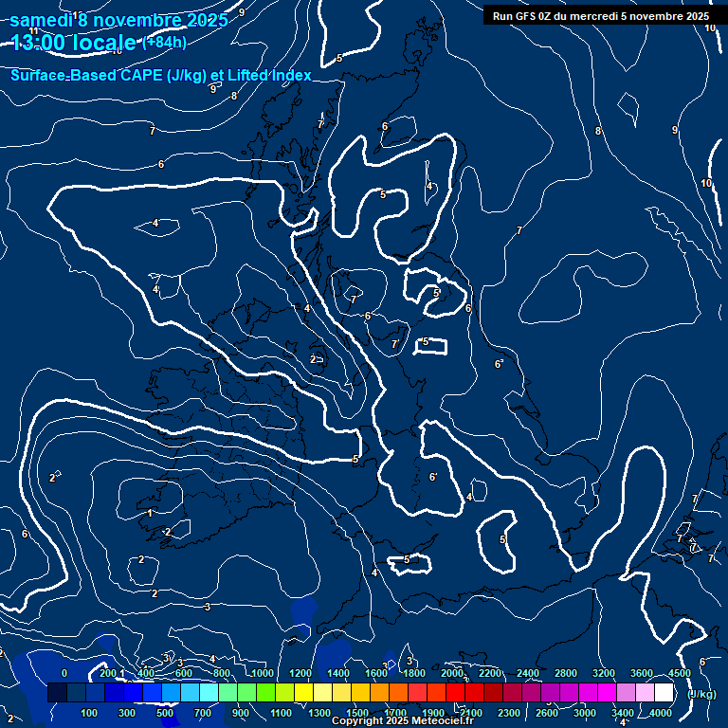The image size is (728, 728).
Task: Click the legend value '1900'
Action: click(433, 713)
